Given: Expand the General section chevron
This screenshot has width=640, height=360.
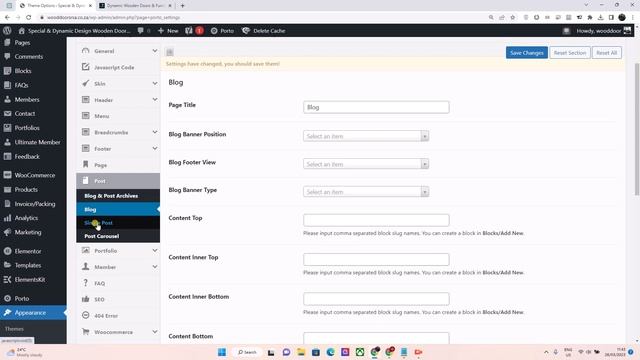Looking at the screenshot, I should pyautogui.click(x=155, y=51).
